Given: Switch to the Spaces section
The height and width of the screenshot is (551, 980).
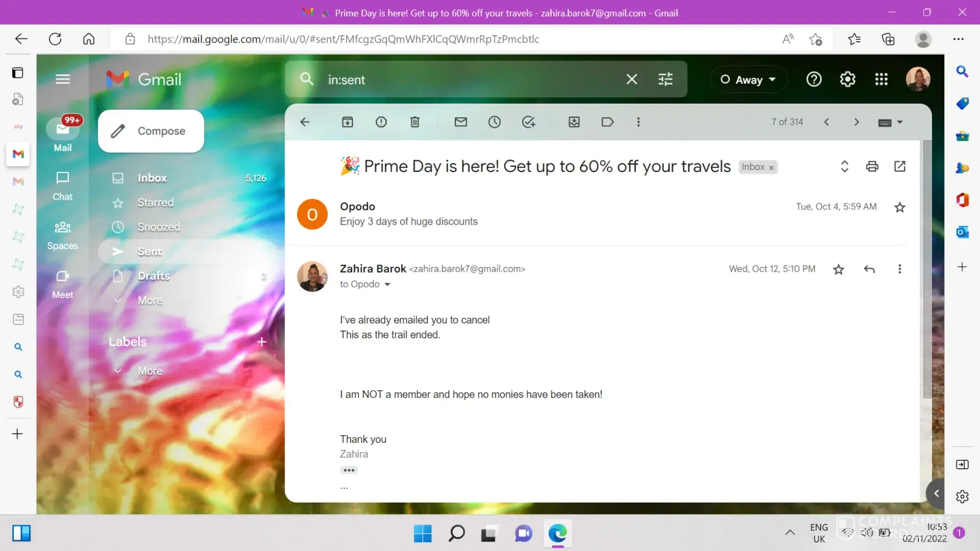Looking at the screenshot, I should tap(63, 235).
